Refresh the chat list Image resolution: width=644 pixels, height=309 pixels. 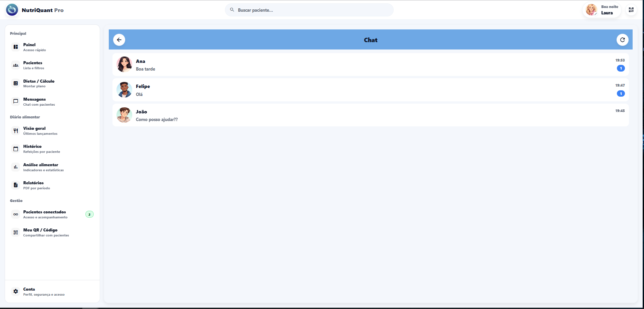click(622, 40)
